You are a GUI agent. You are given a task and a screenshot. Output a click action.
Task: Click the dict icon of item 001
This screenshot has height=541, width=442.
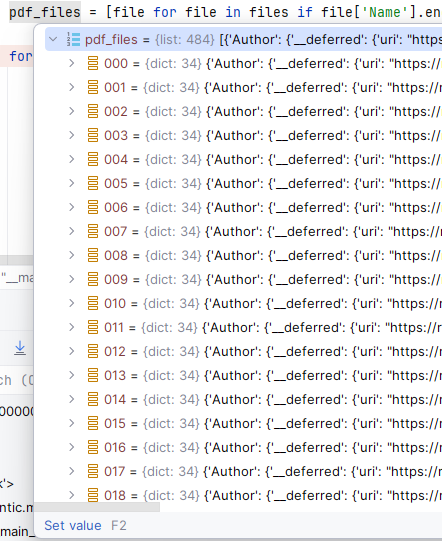click(x=93, y=87)
